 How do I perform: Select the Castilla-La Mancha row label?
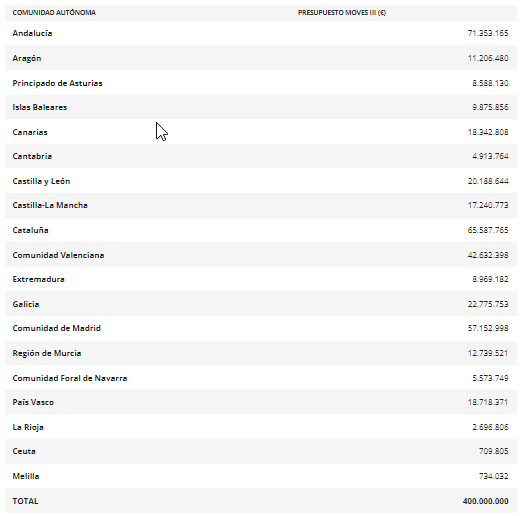(50, 205)
